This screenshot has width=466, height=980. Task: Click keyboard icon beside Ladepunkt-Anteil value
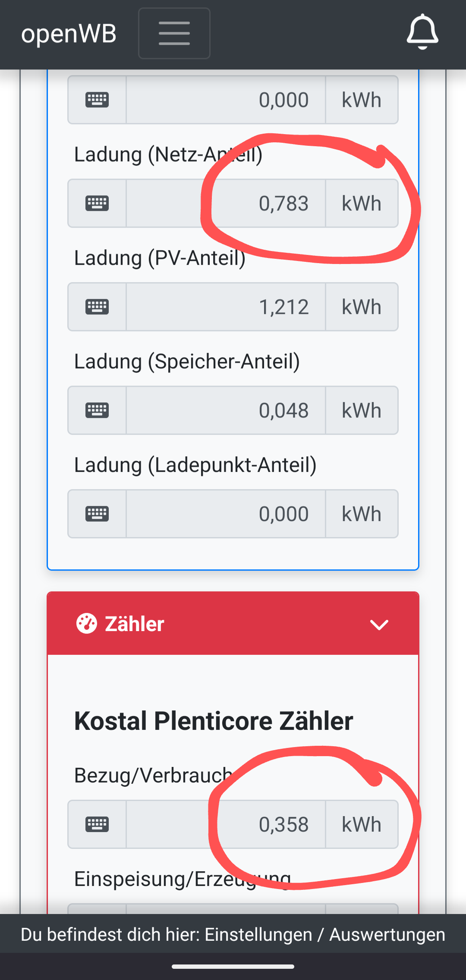97,514
